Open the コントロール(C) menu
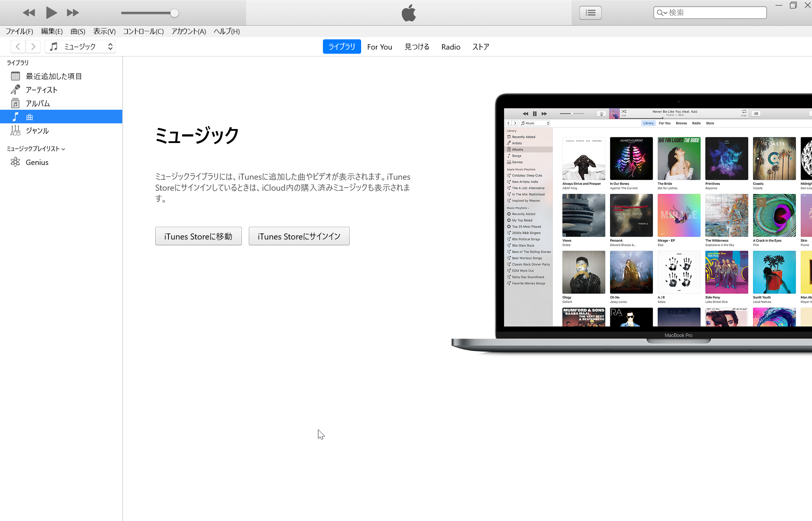This screenshot has width=812, height=521. click(x=143, y=31)
